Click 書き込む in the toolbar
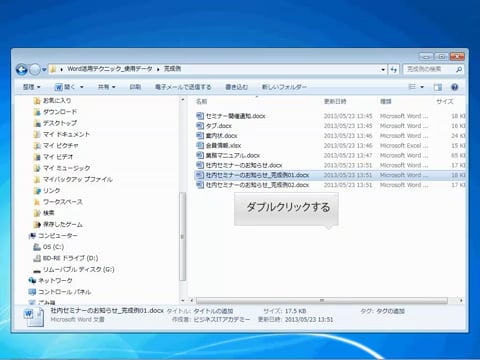Viewport: 480px width, 360px height. 236,87
